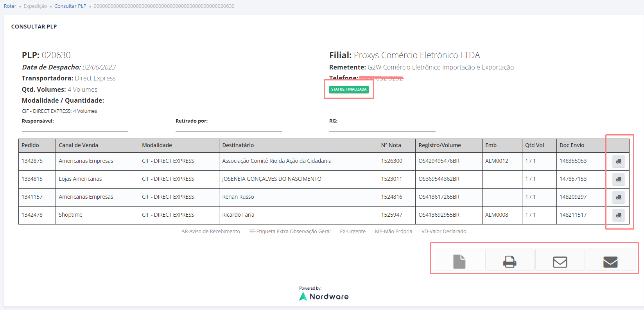Select order number 1342478
The height and width of the screenshot is (310, 644).
(x=32, y=215)
